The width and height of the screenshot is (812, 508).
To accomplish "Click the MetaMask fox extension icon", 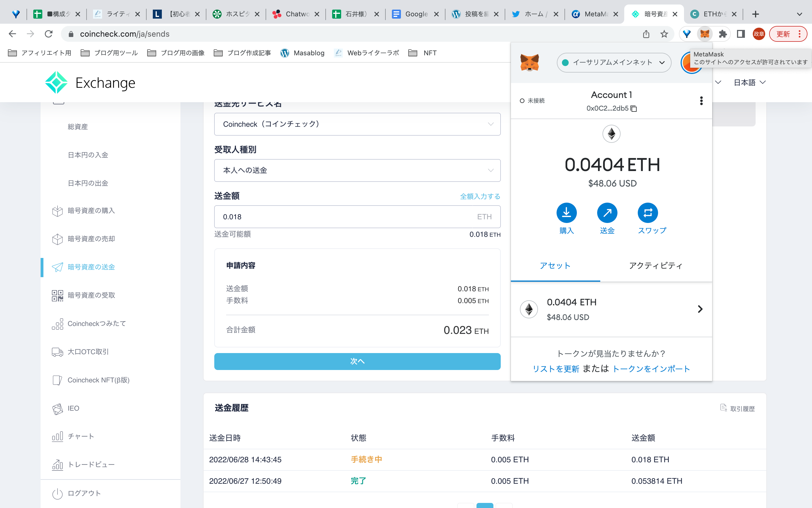I will [x=705, y=34].
